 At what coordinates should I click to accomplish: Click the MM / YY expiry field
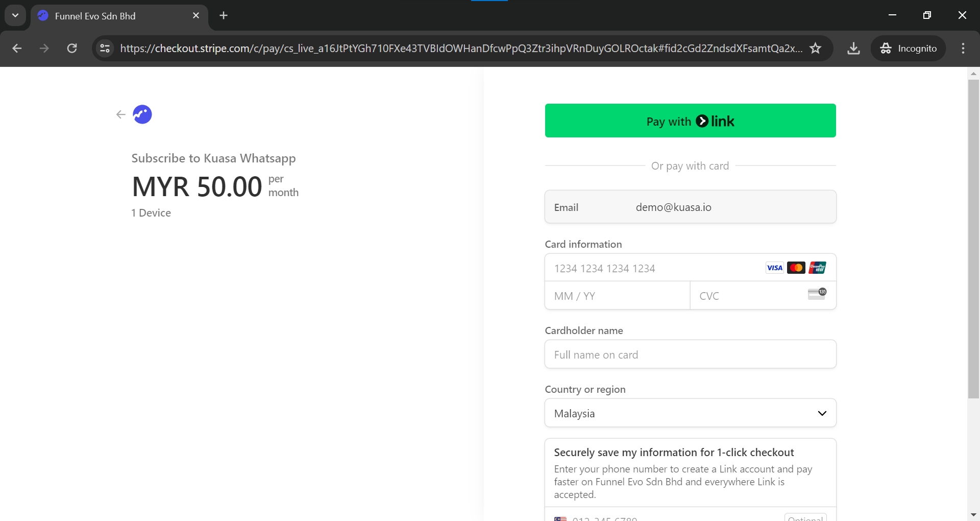tap(617, 296)
